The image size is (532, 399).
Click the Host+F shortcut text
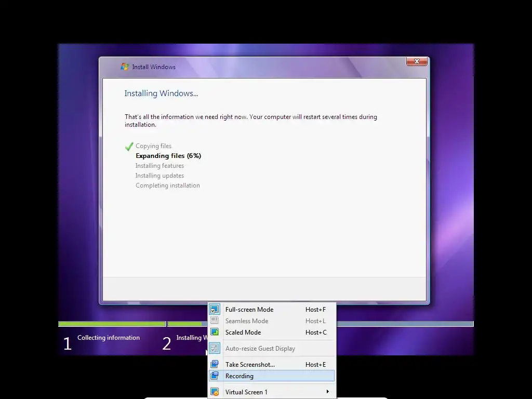(315, 310)
